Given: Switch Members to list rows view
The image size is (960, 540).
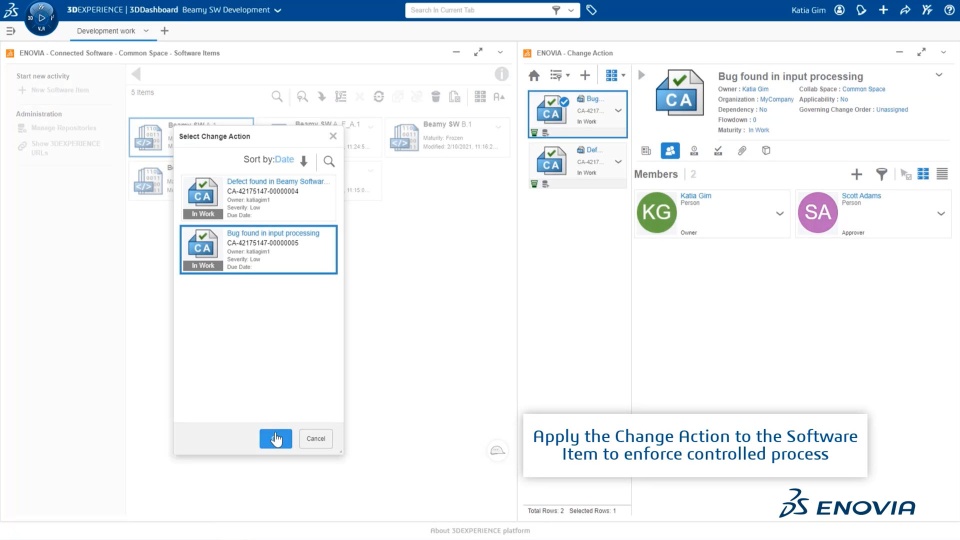Looking at the screenshot, I should (x=942, y=174).
